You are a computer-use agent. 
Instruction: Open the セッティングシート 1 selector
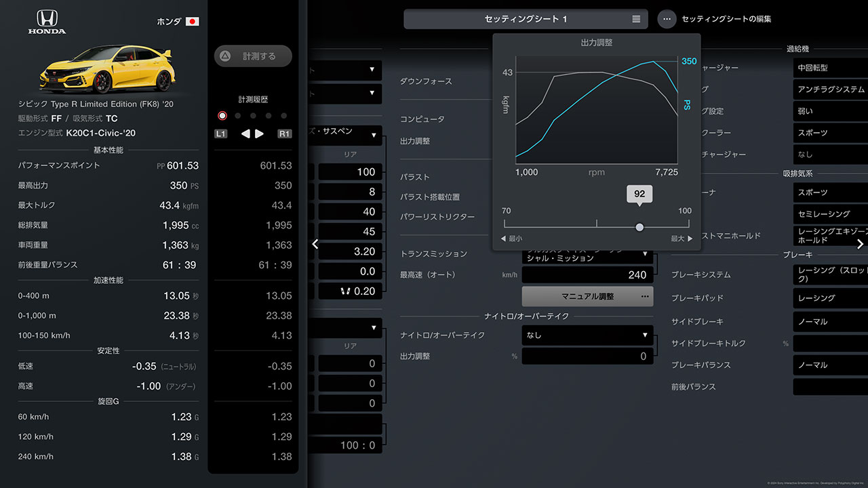[x=526, y=19]
